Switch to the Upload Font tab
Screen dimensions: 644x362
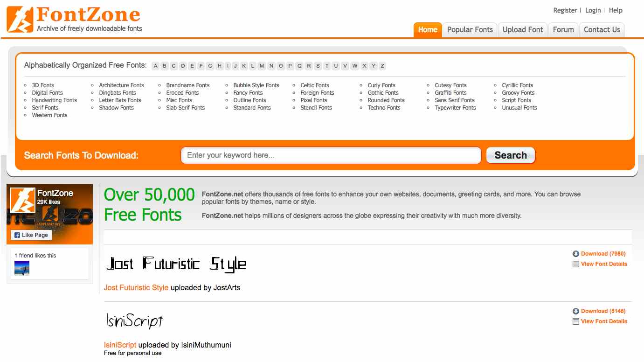[x=522, y=29]
